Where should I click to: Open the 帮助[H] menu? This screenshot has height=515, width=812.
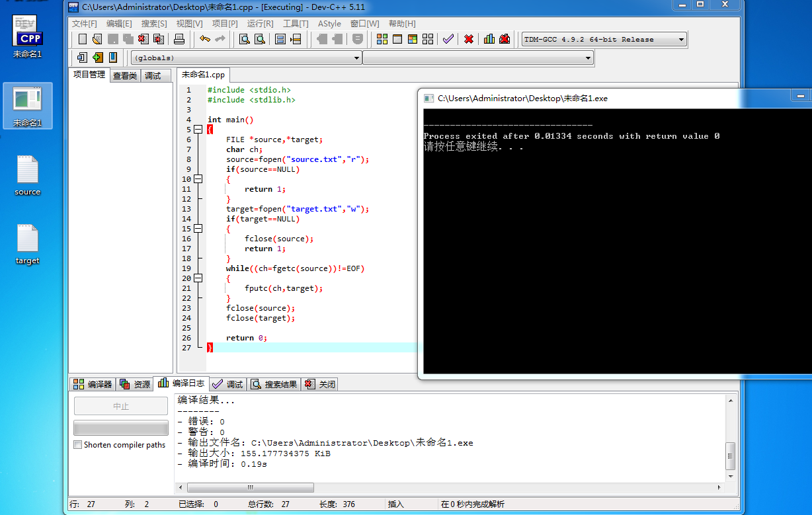click(x=402, y=23)
